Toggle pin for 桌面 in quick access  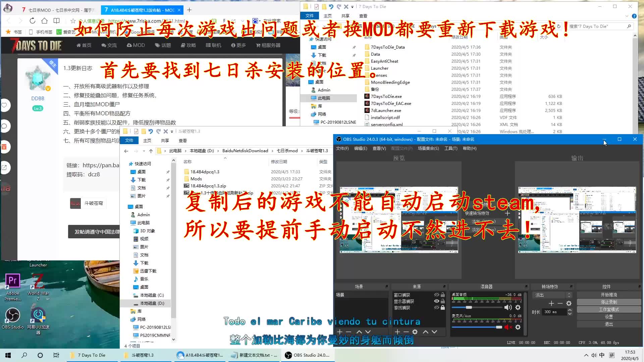[168, 172]
